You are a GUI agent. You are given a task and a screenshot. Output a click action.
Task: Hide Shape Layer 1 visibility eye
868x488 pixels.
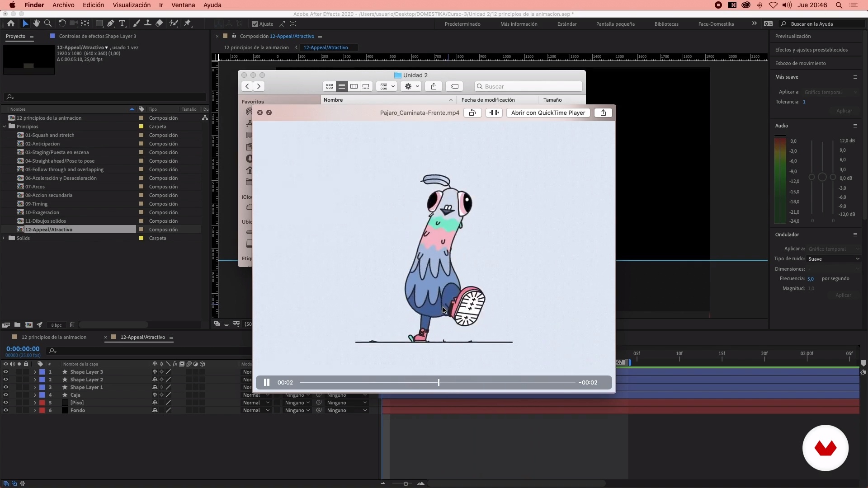click(5, 387)
